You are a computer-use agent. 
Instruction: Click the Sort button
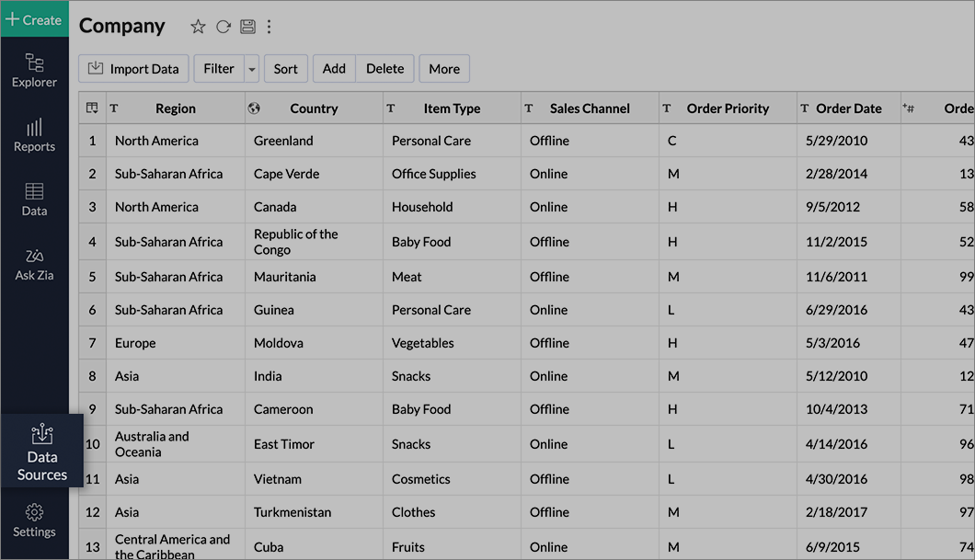coord(285,68)
